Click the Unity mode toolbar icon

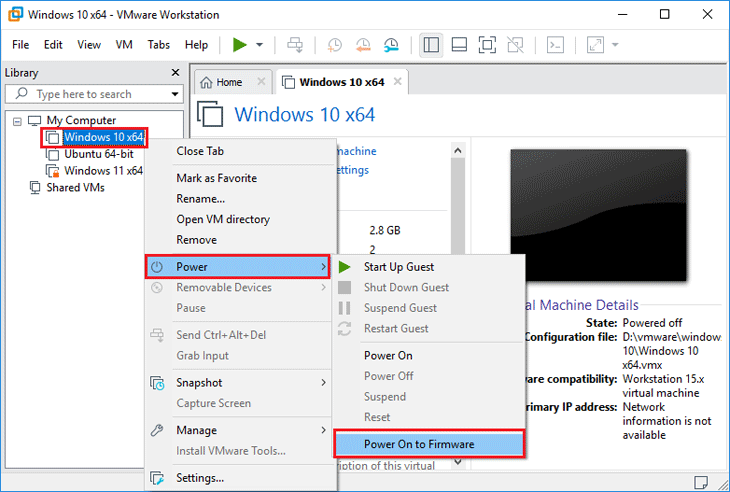pyautogui.click(x=515, y=45)
